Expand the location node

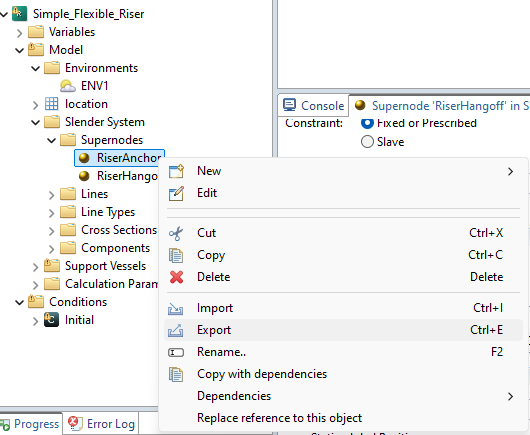pos(35,105)
